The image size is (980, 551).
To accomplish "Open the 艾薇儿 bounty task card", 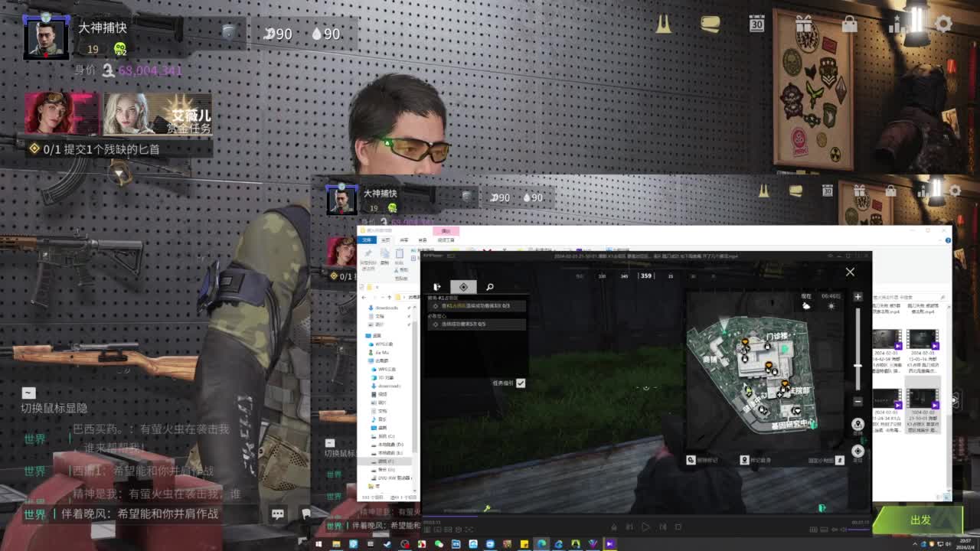I will point(157,114).
